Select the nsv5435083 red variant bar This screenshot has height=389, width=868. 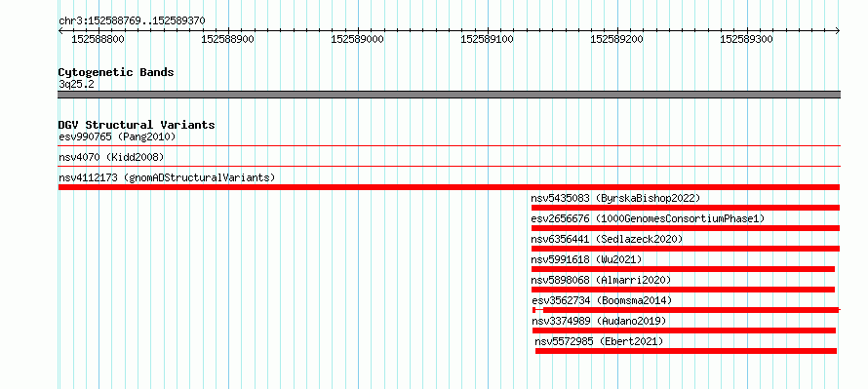(686, 208)
